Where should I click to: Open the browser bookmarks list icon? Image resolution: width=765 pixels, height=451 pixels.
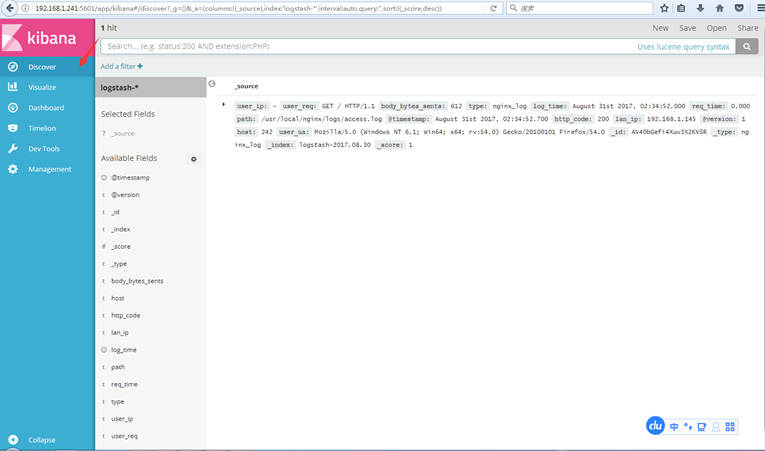click(x=682, y=8)
